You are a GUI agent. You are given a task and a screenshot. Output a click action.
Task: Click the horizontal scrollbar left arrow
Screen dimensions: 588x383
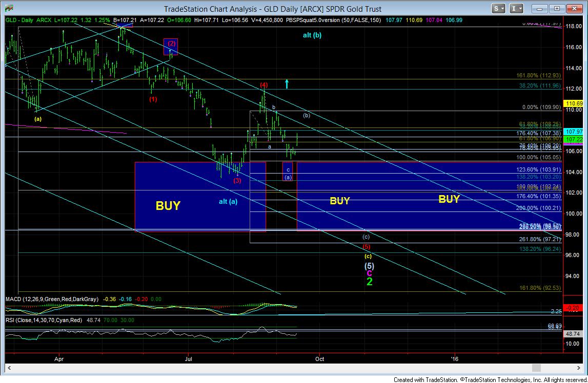pyautogui.click(x=9, y=368)
